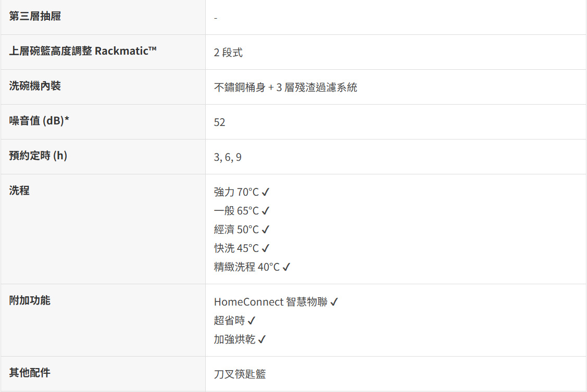Click the checkmark next to 超省時

click(x=252, y=321)
